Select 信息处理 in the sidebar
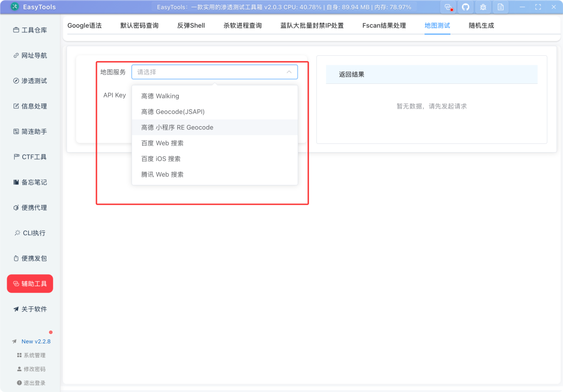Image resolution: width=563 pixels, height=392 pixels. (x=30, y=106)
